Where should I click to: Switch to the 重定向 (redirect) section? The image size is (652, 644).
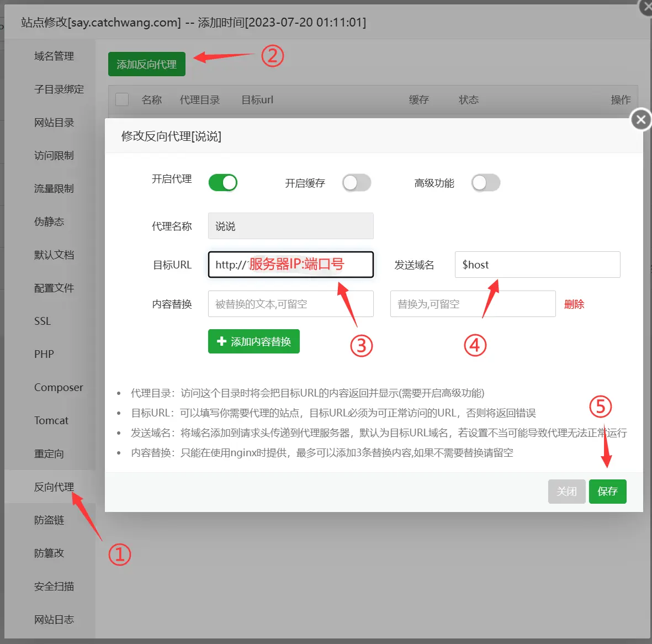[x=49, y=453]
